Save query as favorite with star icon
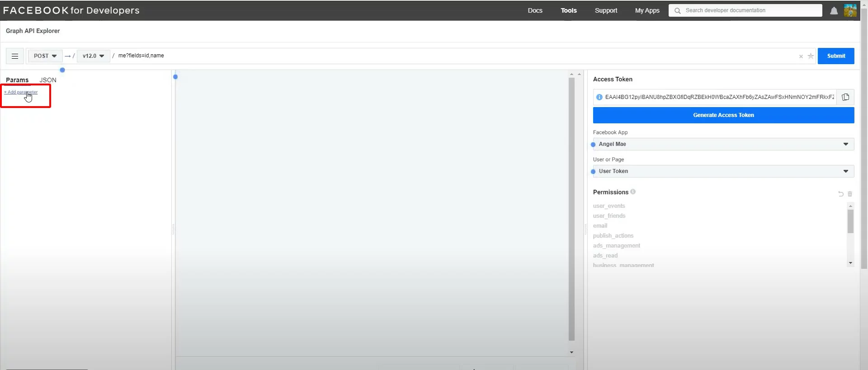 (811, 56)
